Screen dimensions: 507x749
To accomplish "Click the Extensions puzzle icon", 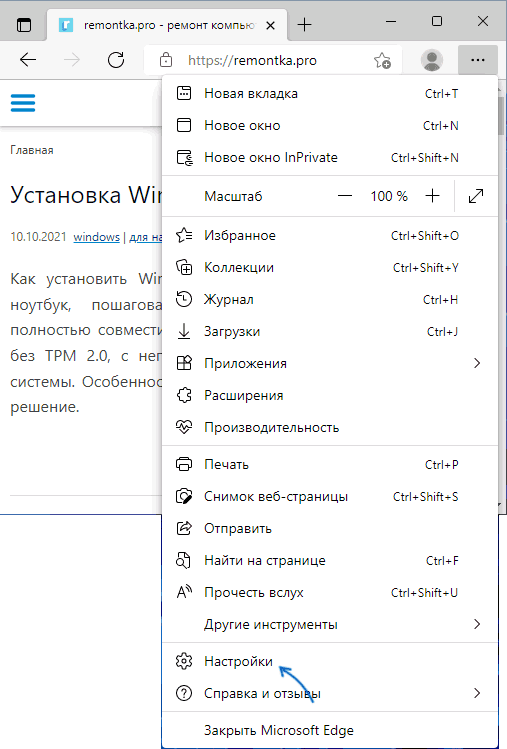I will click(184, 396).
